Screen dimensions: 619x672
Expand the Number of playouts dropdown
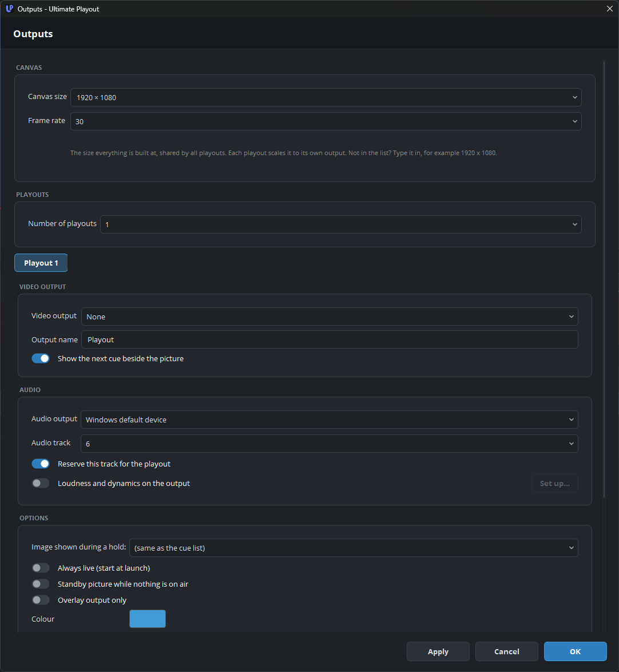click(x=340, y=224)
